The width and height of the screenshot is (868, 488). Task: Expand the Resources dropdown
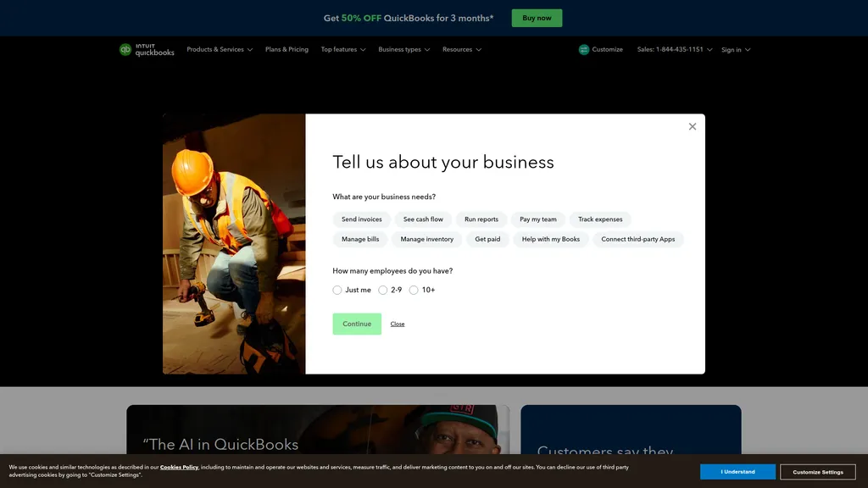462,50
